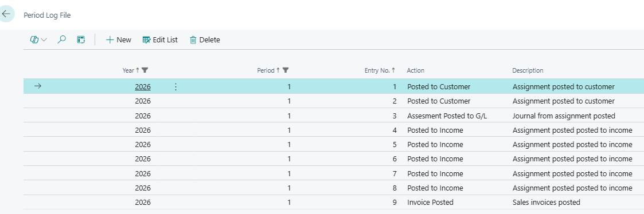Click Entry No. 4 cell
644x214 pixels.
(x=395, y=130)
